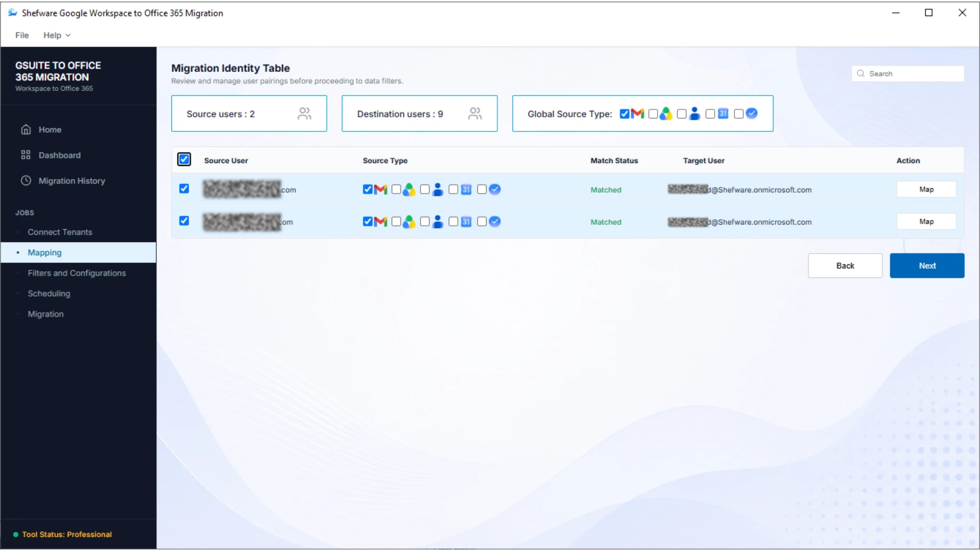
Task: Uncheck the second source user row checkbox
Action: (x=184, y=220)
